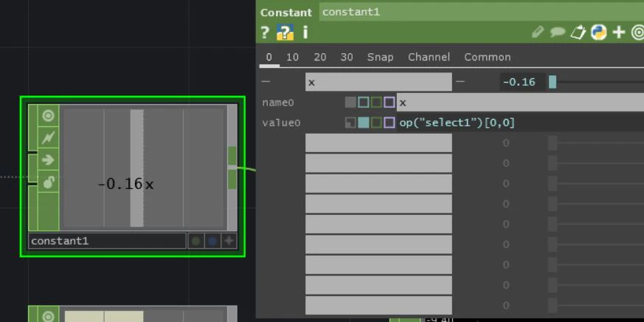Image resolution: width=644 pixels, height=322 pixels.
Task: Toggle the blue dot flag on constant1 node
Action: point(212,241)
